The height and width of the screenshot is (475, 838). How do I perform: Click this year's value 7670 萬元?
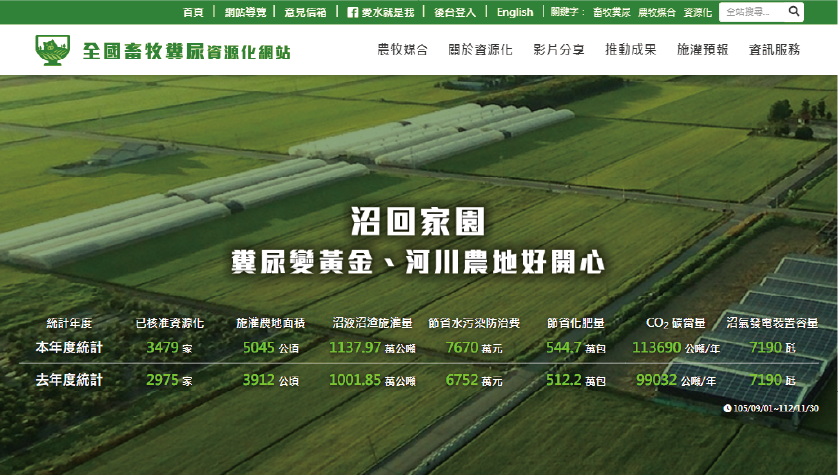(474, 348)
